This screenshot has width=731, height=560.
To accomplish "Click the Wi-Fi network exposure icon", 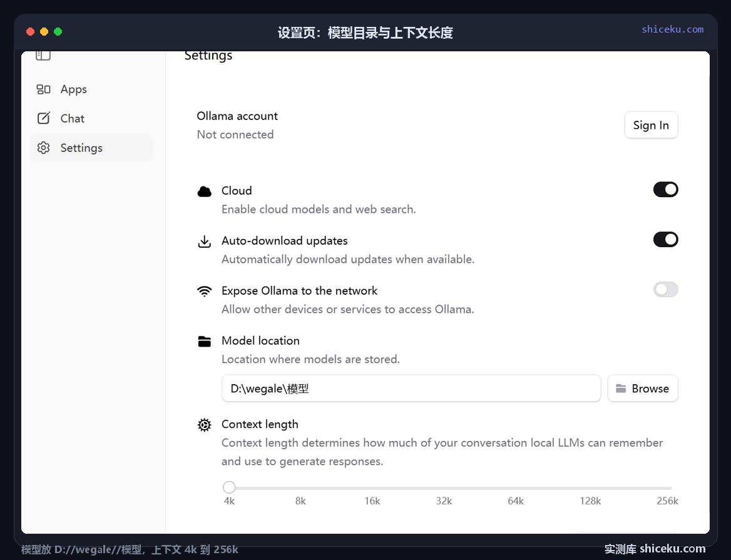I will coord(204,291).
